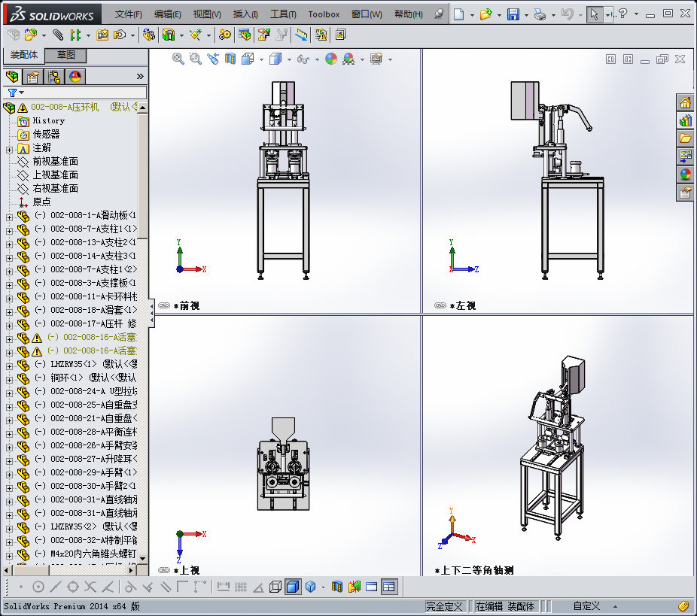Open the DisplayManager tab icon
Viewport: 697px width, 616px height.
click(75, 77)
